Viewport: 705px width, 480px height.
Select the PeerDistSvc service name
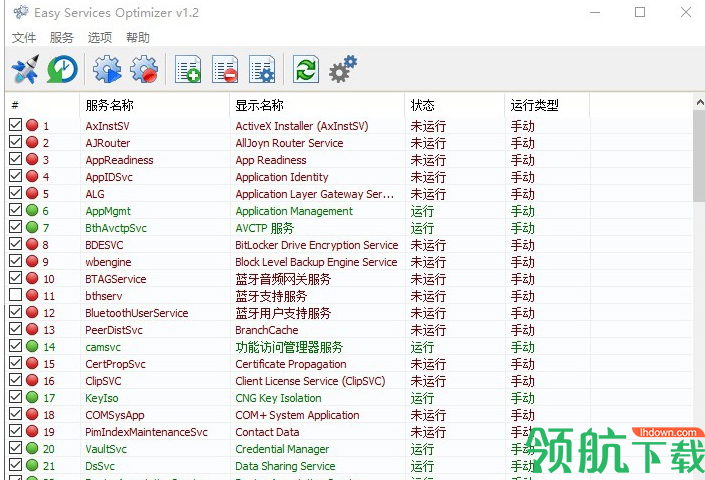click(114, 330)
